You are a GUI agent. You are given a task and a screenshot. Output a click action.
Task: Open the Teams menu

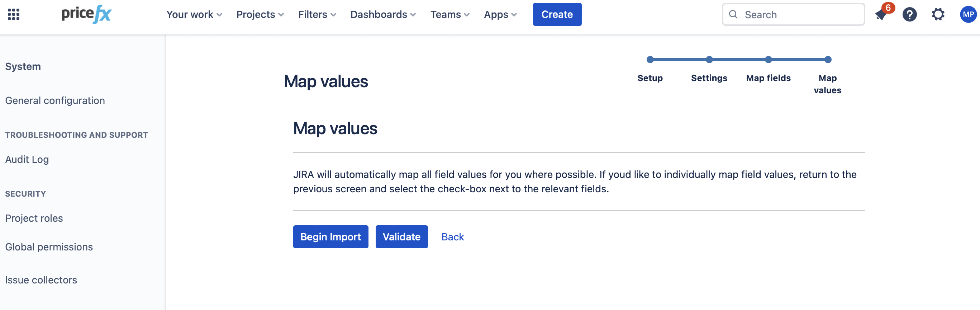pyautogui.click(x=449, y=14)
